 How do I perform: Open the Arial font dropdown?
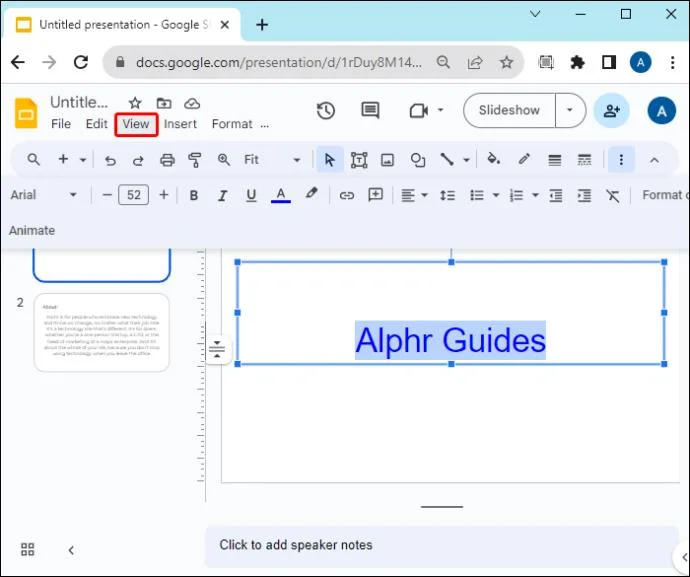coord(43,195)
